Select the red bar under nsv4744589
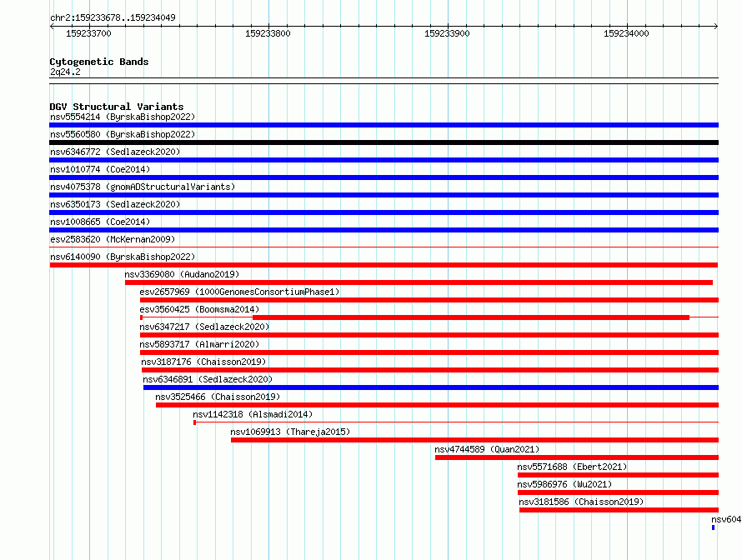 (577, 457)
